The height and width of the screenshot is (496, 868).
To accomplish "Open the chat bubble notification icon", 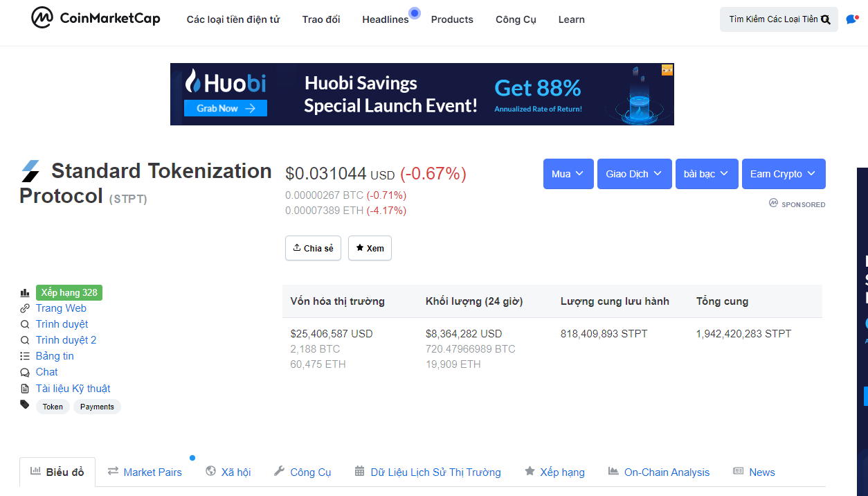I will coord(852,19).
